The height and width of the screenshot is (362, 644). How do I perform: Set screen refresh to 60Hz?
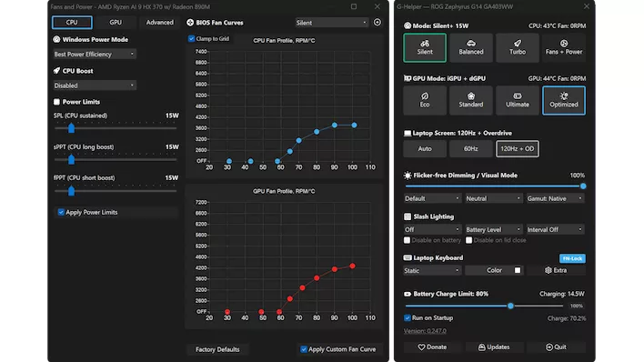pos(471,149)
